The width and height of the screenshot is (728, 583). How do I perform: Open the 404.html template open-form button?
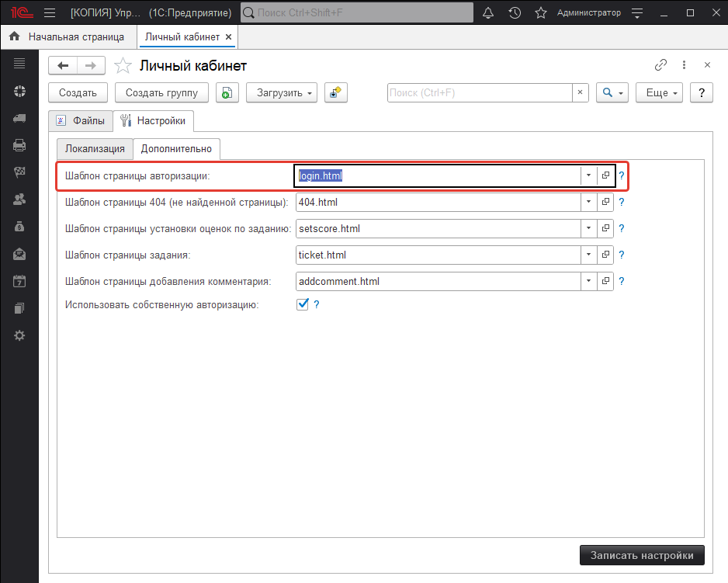[605, 203]
